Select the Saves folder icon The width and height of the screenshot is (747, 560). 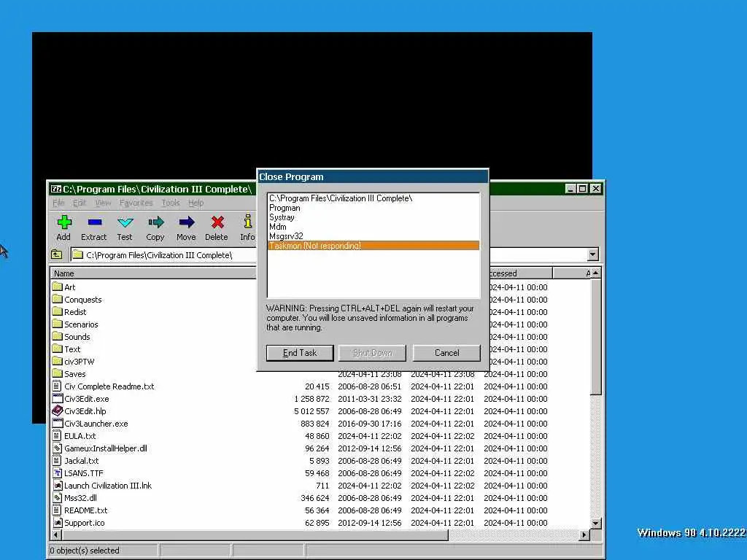(x=57, y=373)
